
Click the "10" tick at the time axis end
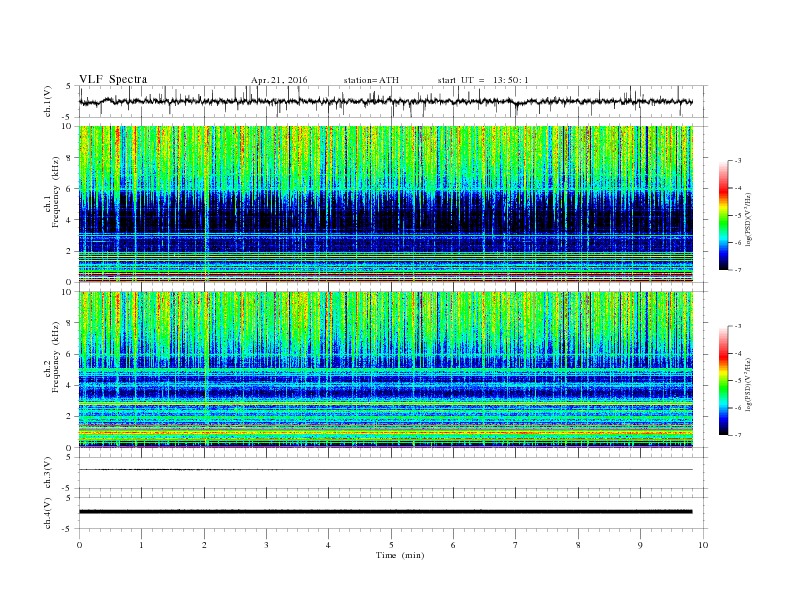703,545
